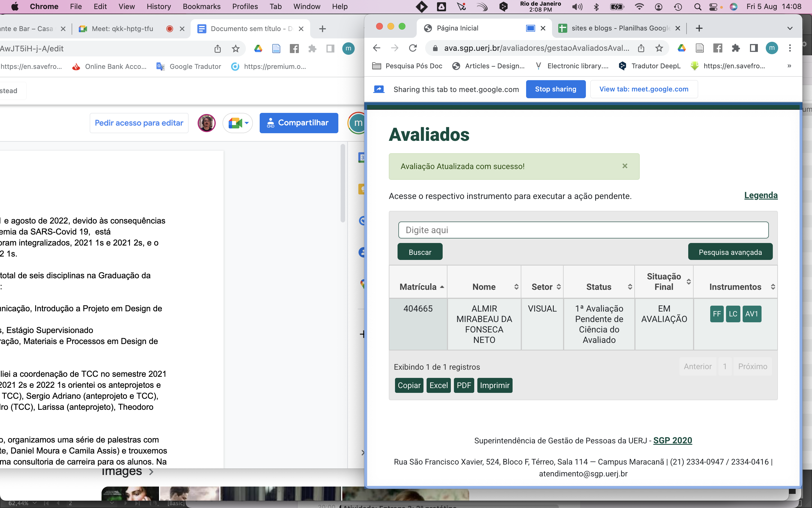Sort table by Situação Final column

664,282
